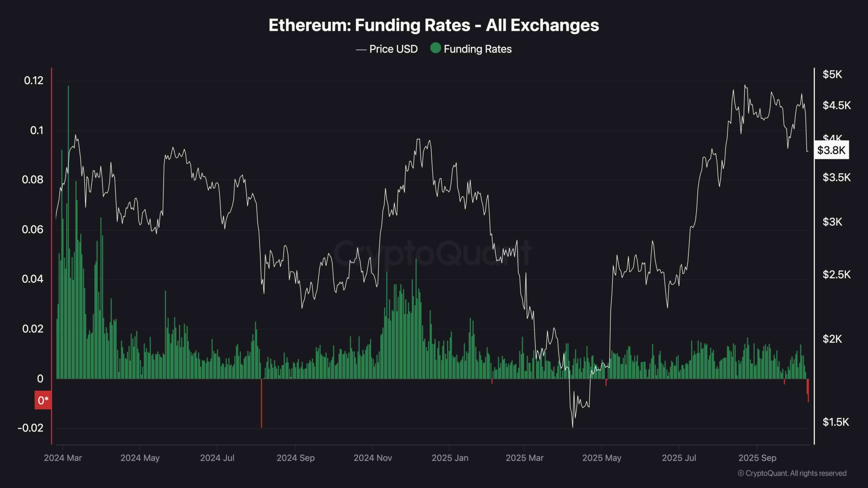Screen dimensions: 868x488
Task: Select the 2025 May date label
Action: click(x=601, y=458)
